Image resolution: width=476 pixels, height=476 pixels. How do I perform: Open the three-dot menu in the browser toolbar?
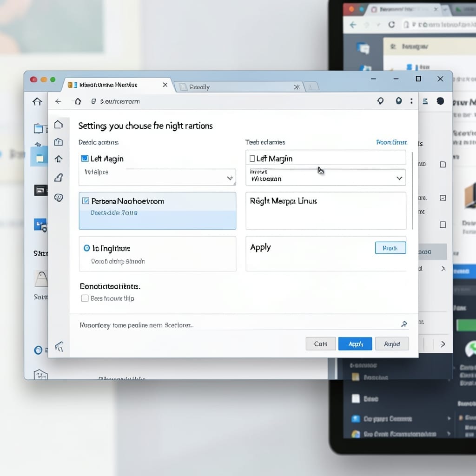tap(411, 101)
